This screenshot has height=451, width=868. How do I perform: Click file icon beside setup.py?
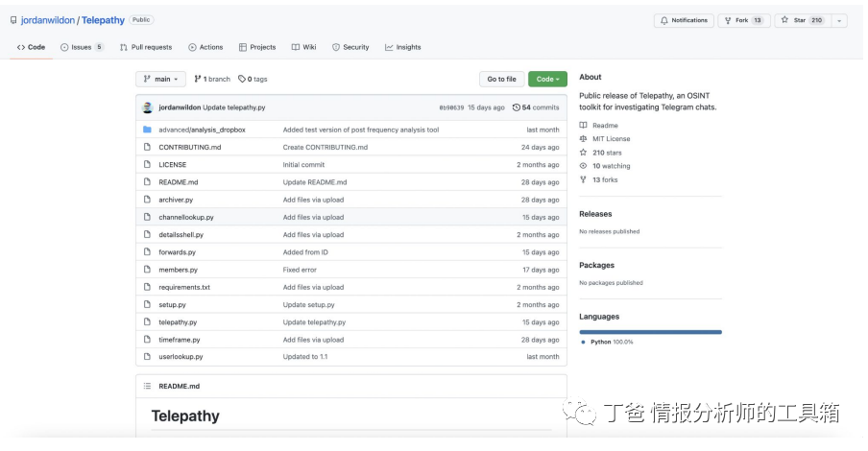[x=147, y=304]
